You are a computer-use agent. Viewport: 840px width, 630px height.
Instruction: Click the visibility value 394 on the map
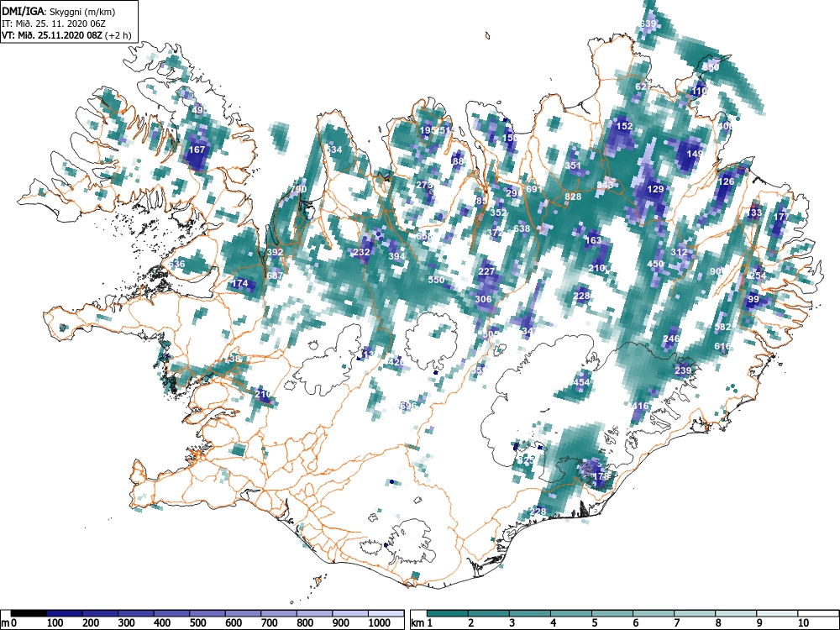396,256
